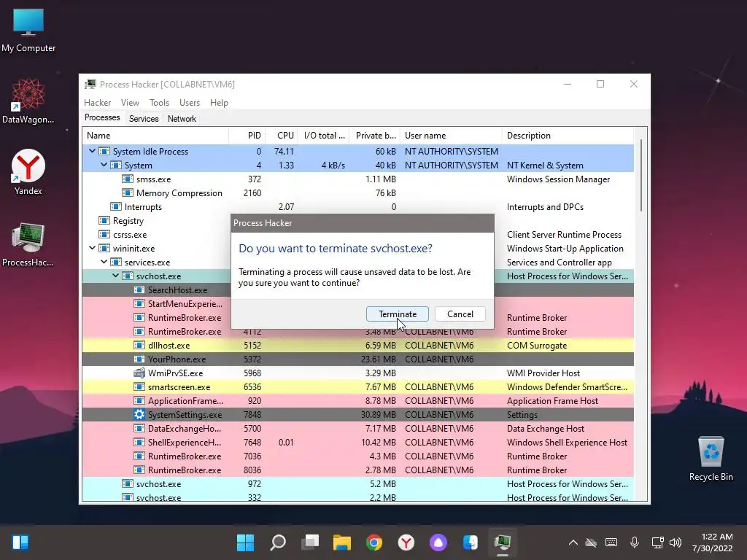Open the Yandex desktop shortcut
Image resolution: width=747 pixels, height=560 pixels.
click(28, 172)
